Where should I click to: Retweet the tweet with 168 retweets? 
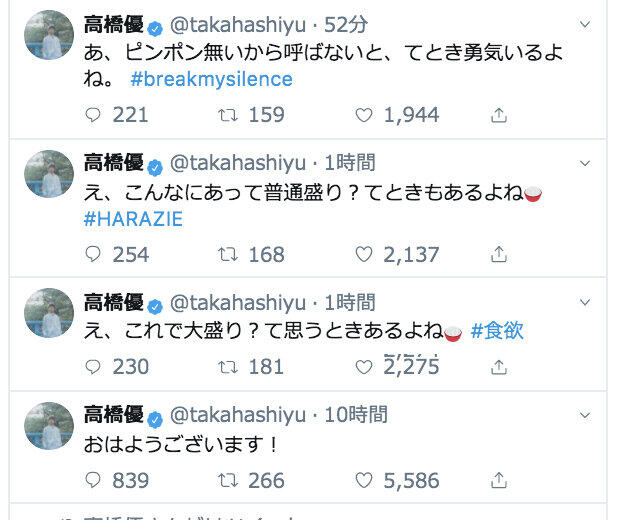tap(227, 255)
